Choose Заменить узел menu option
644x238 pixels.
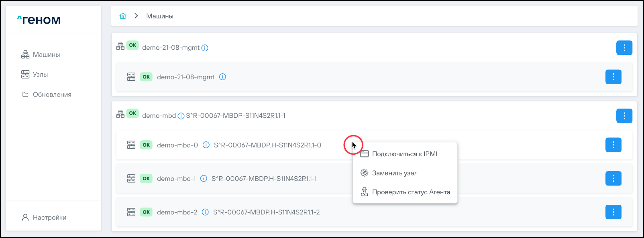(394, 173)
